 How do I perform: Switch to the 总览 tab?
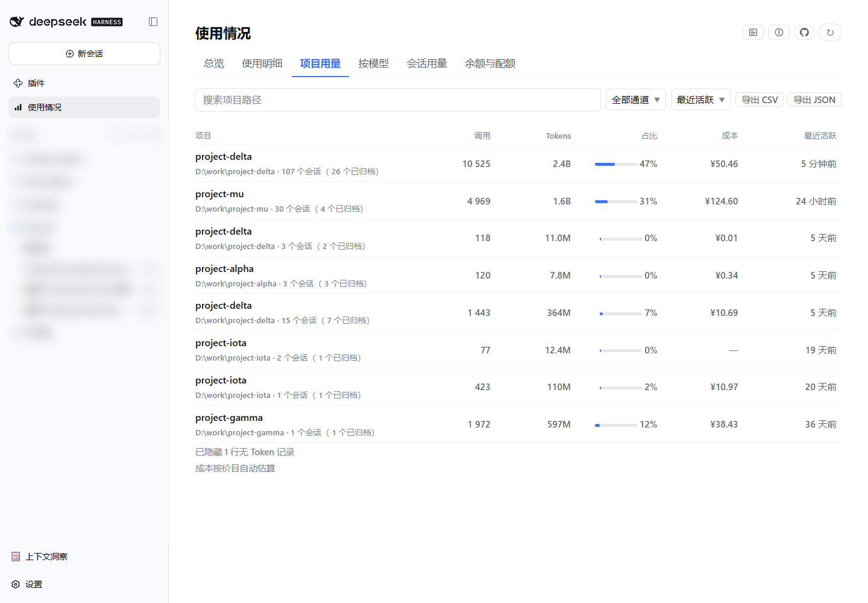click(214, 63)
